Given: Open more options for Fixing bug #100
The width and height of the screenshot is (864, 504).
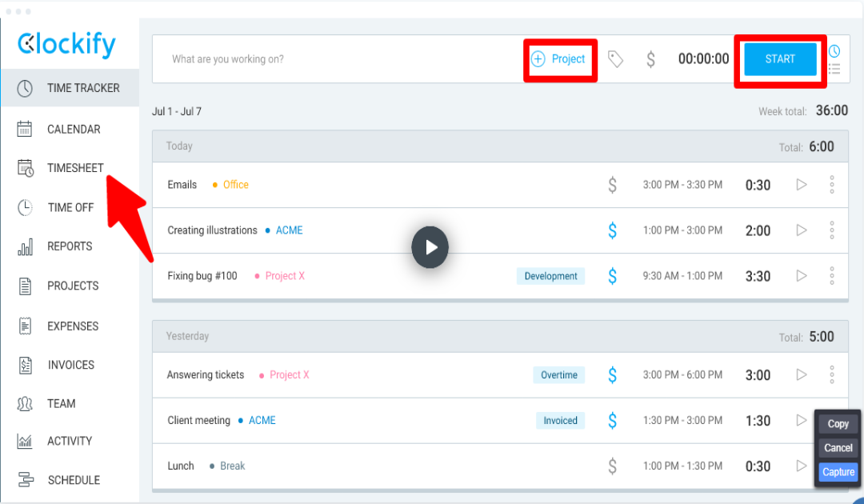Looking at the screenshot, I should point(832,275).
